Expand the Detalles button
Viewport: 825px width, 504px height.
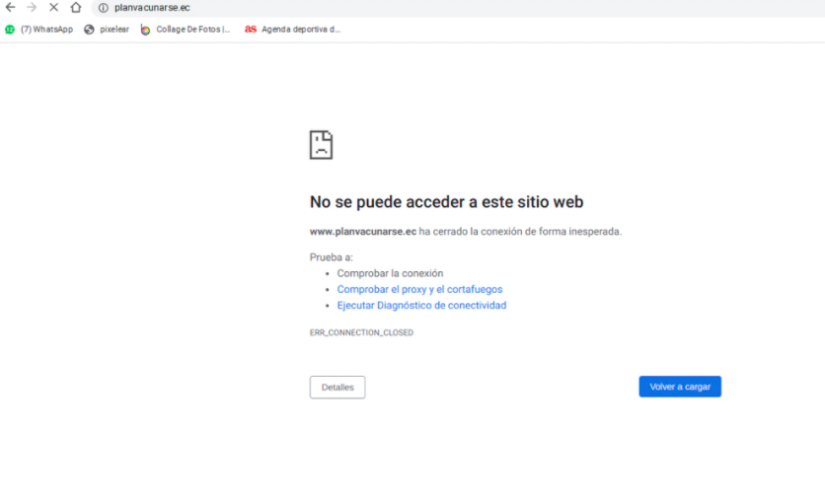click(x=337, y=388)
